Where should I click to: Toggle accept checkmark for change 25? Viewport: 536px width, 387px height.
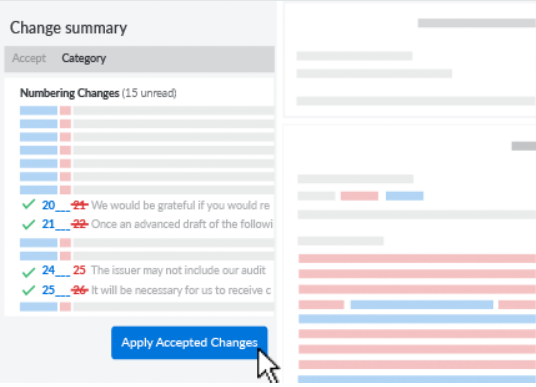pos(28,290)
